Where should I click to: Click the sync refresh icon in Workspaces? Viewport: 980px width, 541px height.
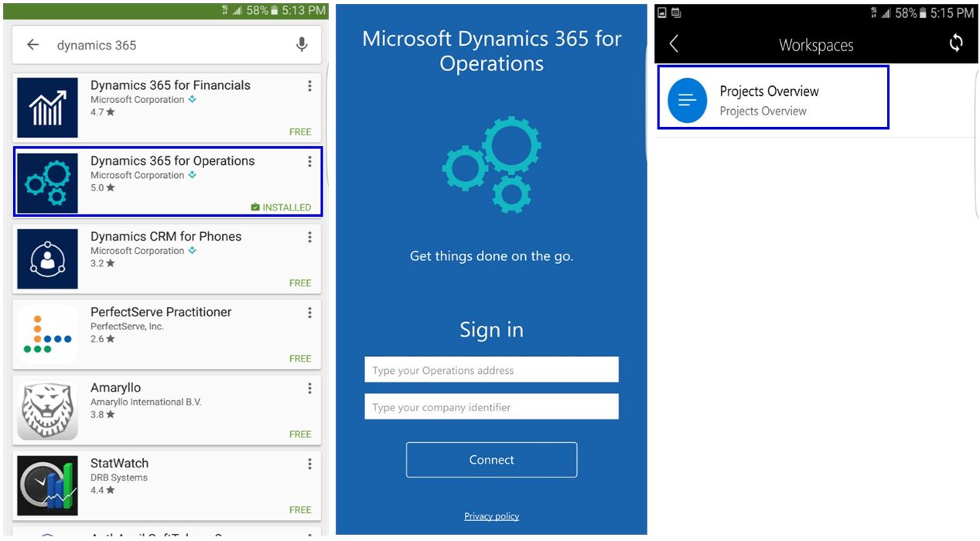[x=956, y=43]
